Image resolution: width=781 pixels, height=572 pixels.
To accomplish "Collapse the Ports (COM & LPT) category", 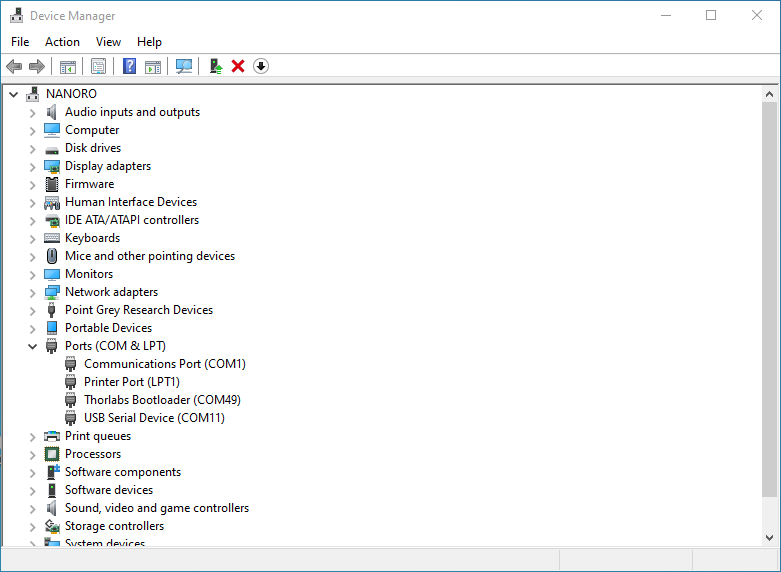I will click(x=32, y=346).
